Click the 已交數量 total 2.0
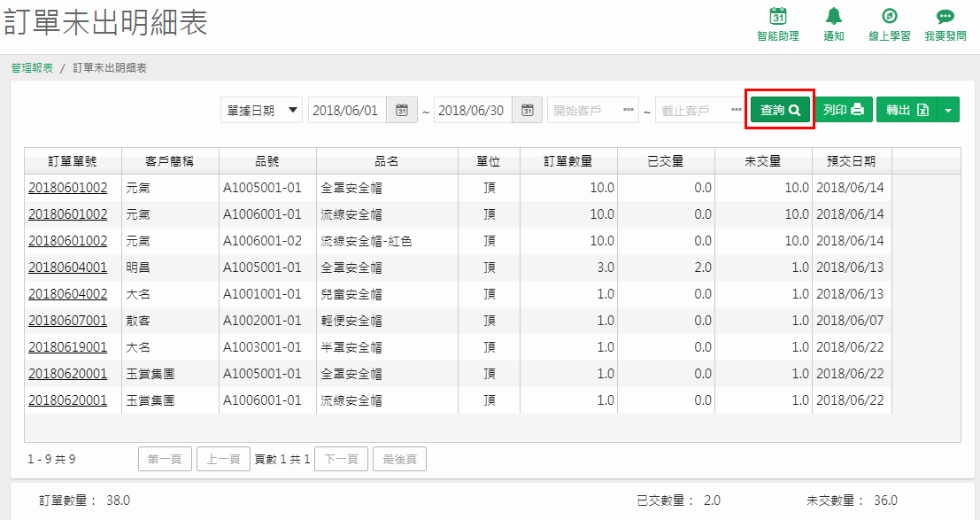Viewport: 980px width, 520px height. 712,500
